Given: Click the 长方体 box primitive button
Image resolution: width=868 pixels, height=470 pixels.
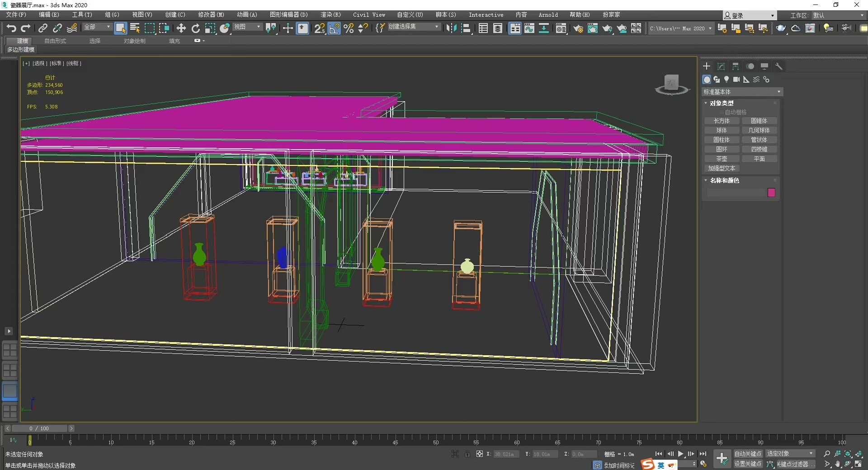Looking at the screenshot, I should (x=722, y=121).
